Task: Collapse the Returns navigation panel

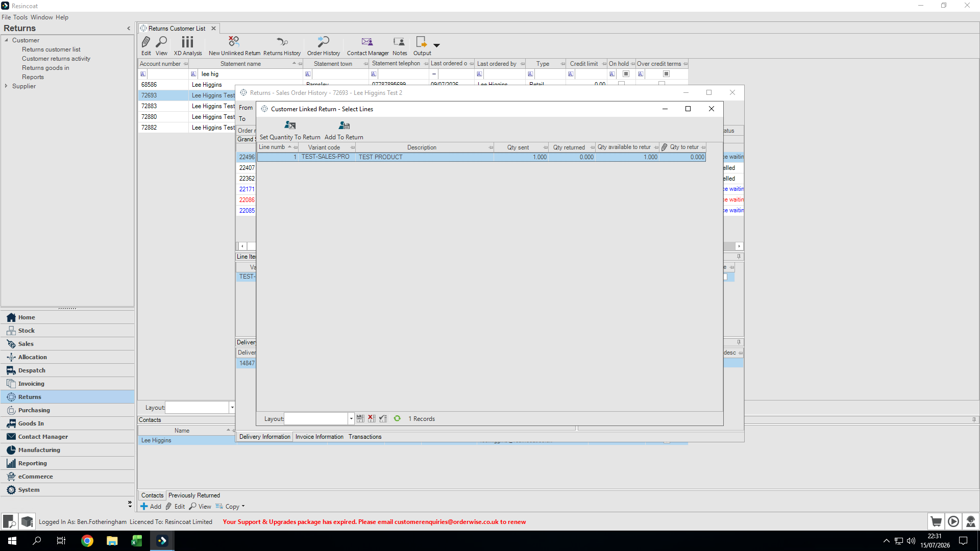Action: pos(129,29)
